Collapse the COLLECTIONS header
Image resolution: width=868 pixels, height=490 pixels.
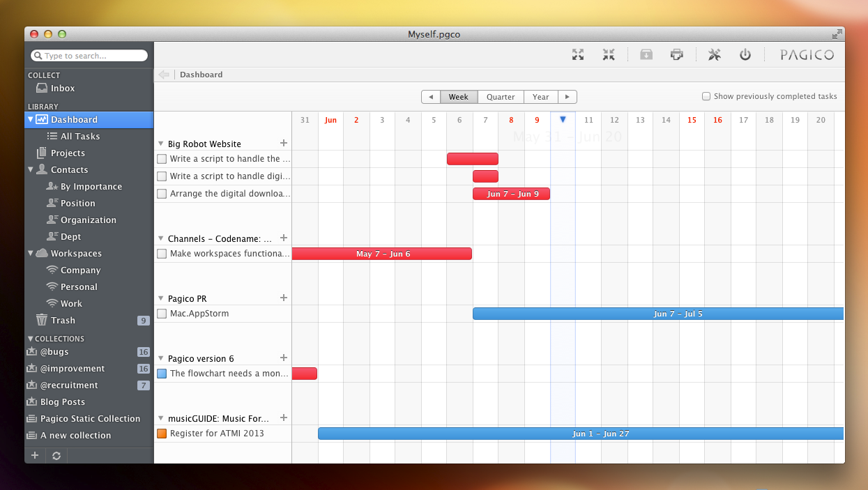pos(31,339)
